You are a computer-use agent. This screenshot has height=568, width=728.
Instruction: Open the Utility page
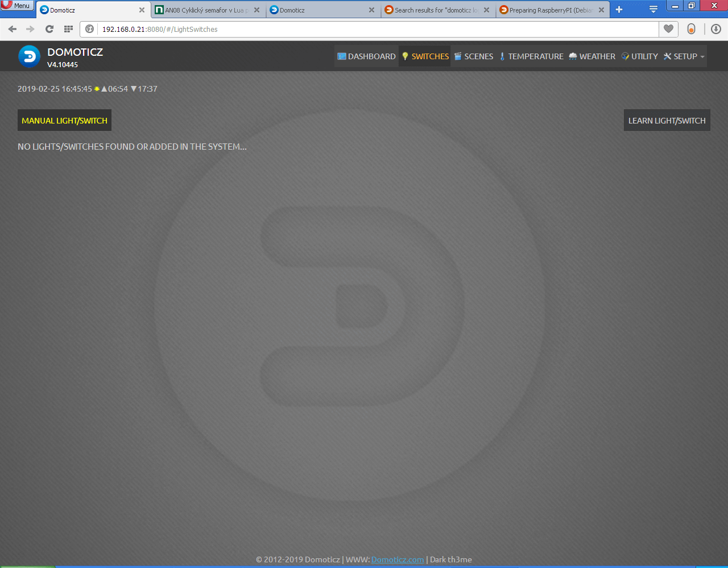tap(639, 56)
